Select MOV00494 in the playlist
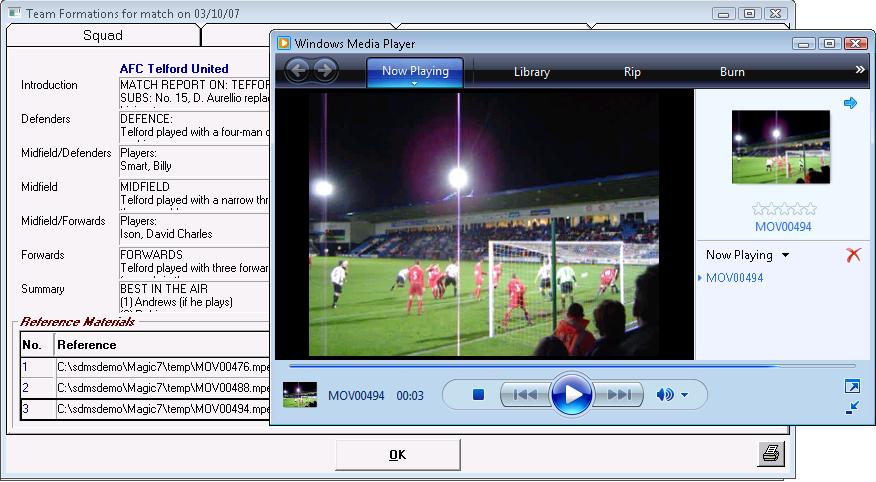This screenshot has width=876, height=482. 734,278
